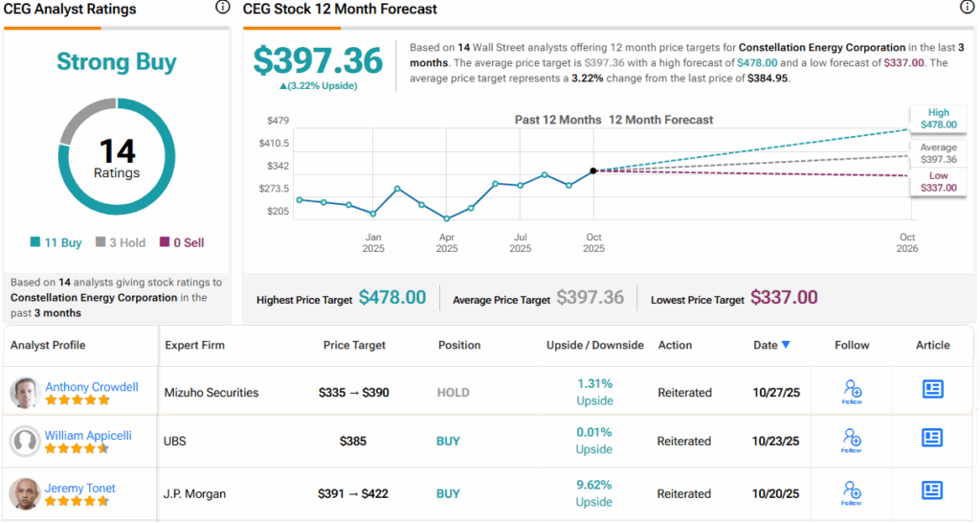Open William Appicelli's analyst profile

88,436
